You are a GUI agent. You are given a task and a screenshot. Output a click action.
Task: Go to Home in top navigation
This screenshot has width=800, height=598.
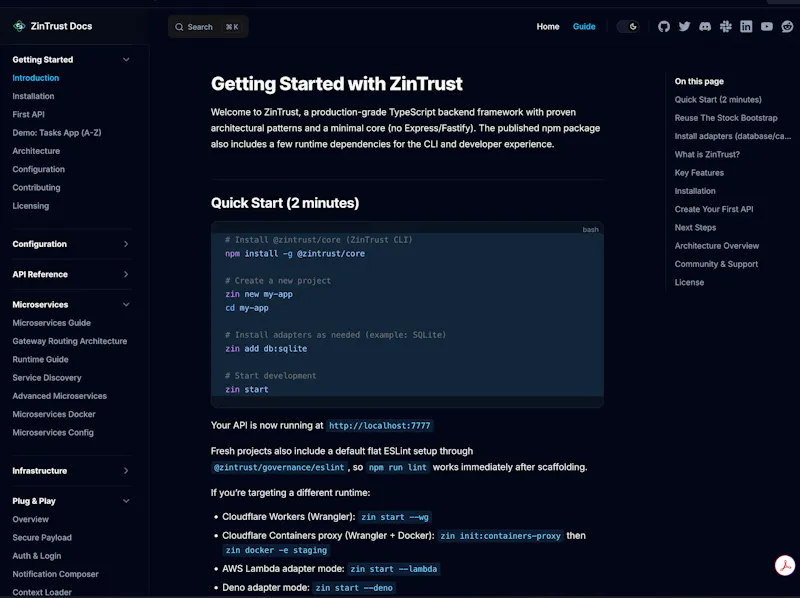(547, 27)
